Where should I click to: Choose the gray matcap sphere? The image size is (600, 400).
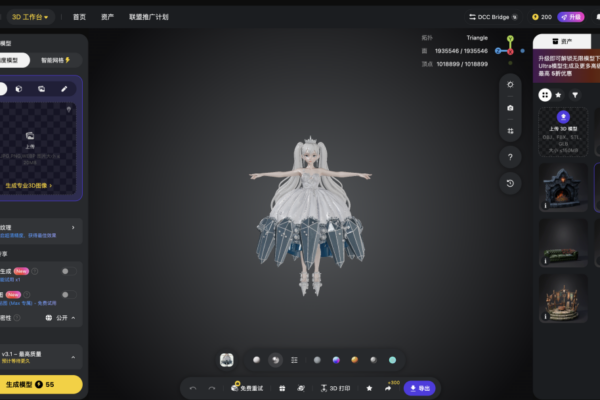[317, 360]
